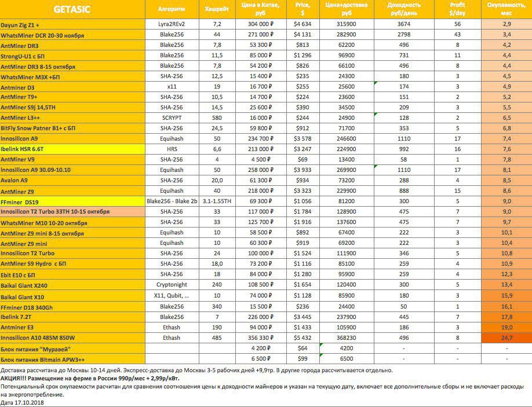Click the Дата 17.10.2018 footer text
The height and width of the screenshot is (407, 532).
(22, 403)
